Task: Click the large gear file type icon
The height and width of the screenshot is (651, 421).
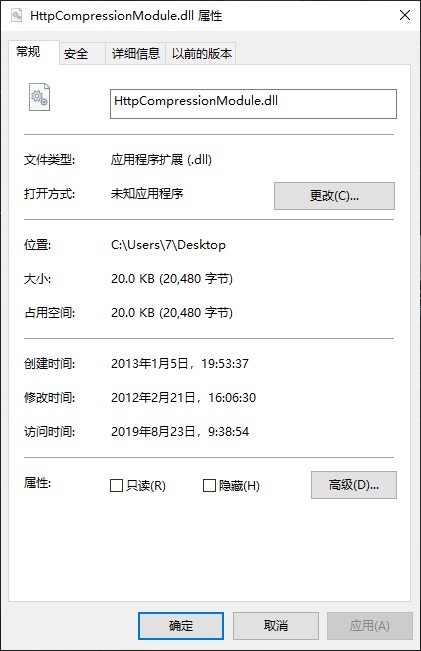Action: point(39,97)
